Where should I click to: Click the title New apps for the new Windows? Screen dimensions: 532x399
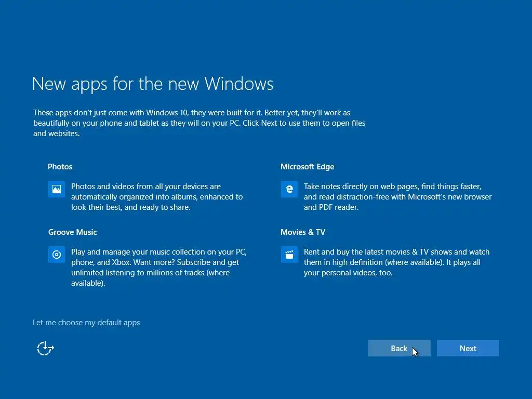pos(153,84)
